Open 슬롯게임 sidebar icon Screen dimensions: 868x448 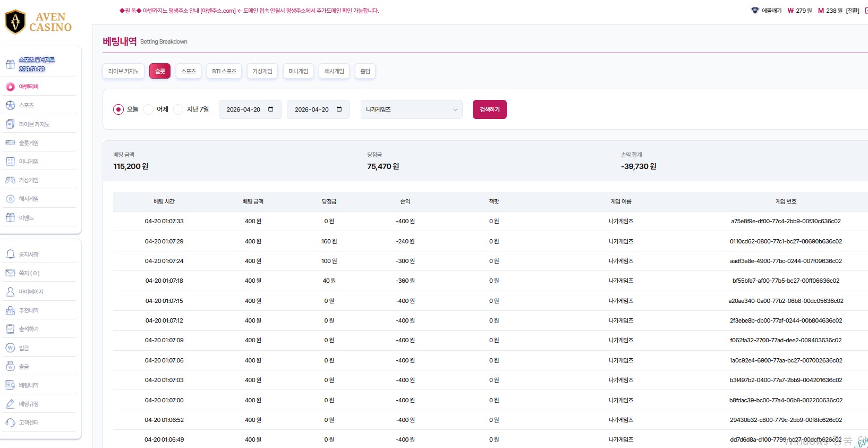pyautogui.click(x=10, y=142)
